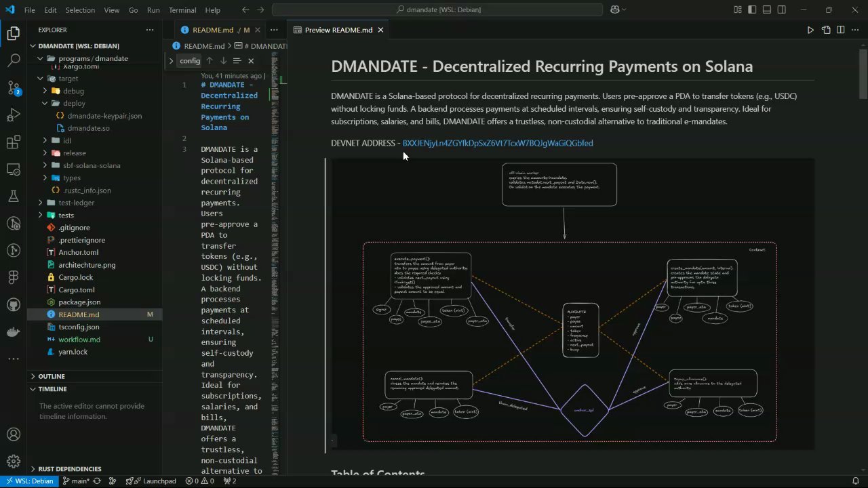This screenshot has height=488, width=868.
Task: Open the Manage settings gear icon
Action: pos(14,462)
